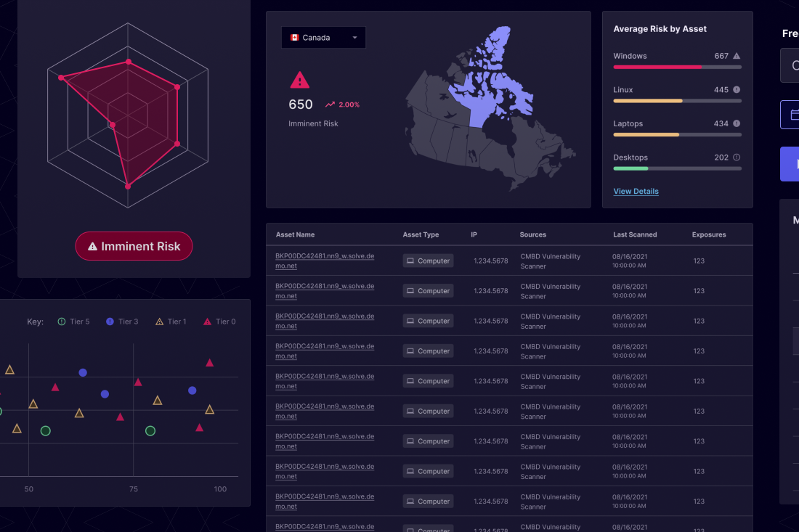Screen dimensions: 799x532
Task: Click the Windows risk warning triangle icon
Action: click(737, 56)
